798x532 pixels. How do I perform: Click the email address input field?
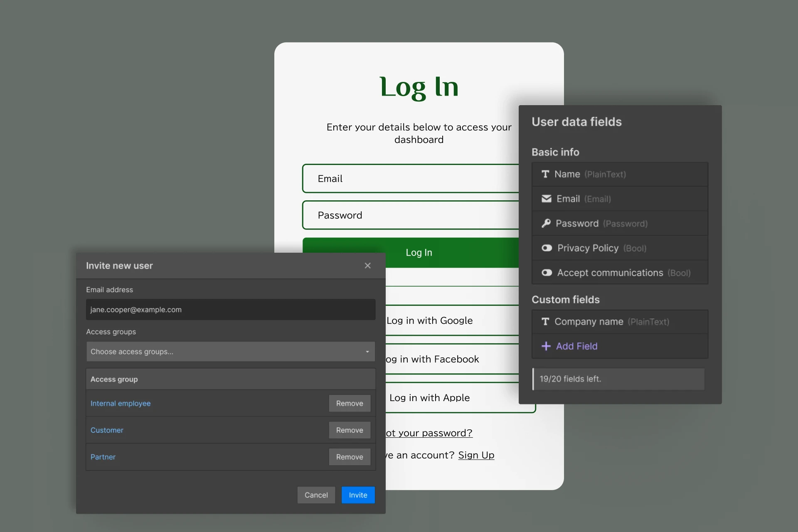pos(230,310)
